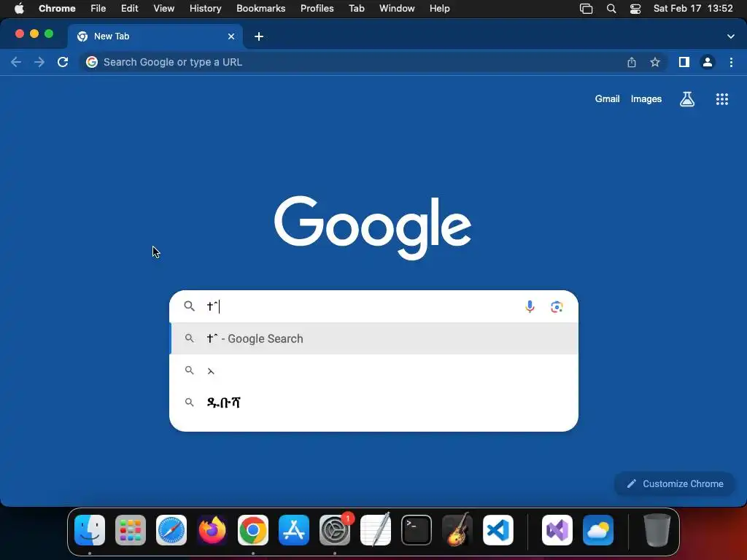Click the screen mirroring menu bar icon
The width and height of the screenshot is (747, 560).
586,9
